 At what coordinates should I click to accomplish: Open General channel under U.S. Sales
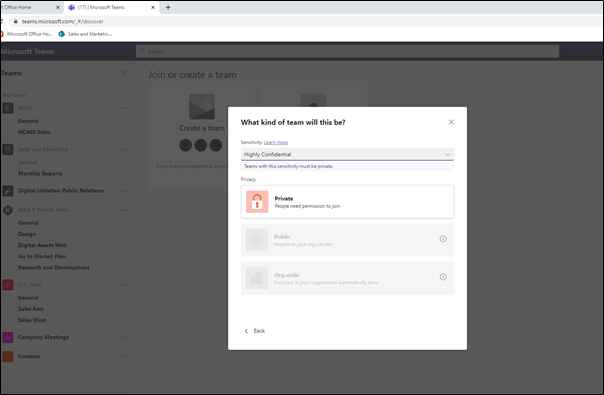(x=28, y=298)
